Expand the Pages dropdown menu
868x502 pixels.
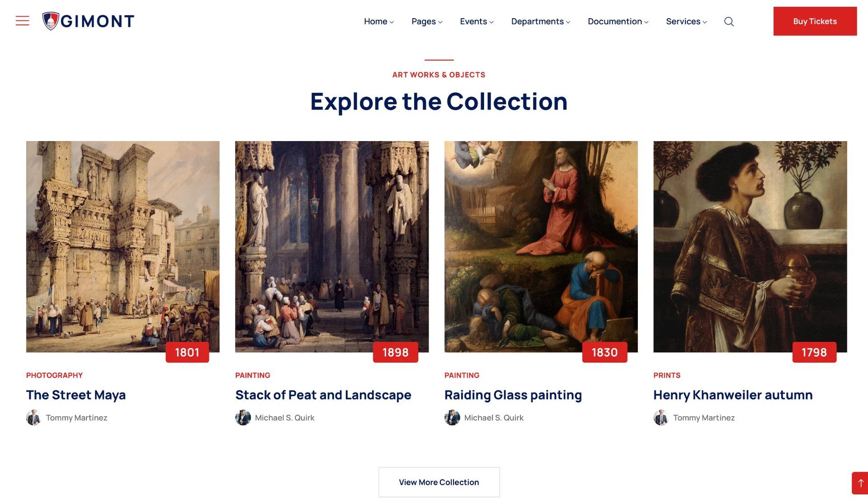[427, 21]
